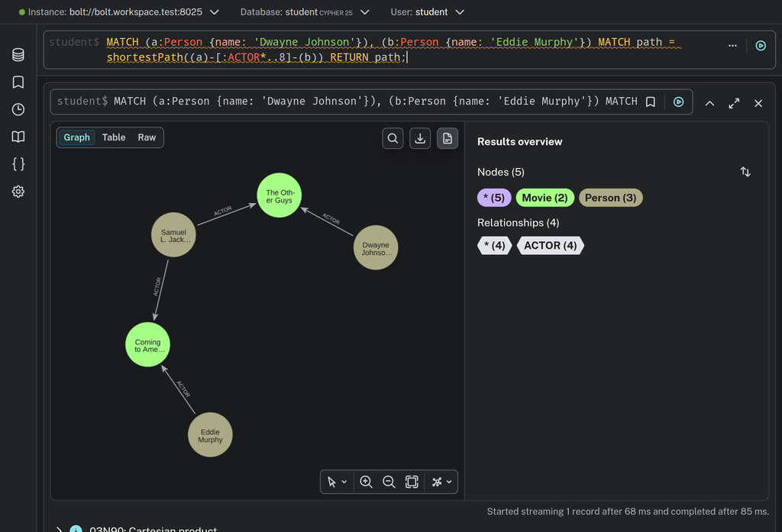Open graph layout options dropdown
Viewport: 782px width, 532px height.
441,482
